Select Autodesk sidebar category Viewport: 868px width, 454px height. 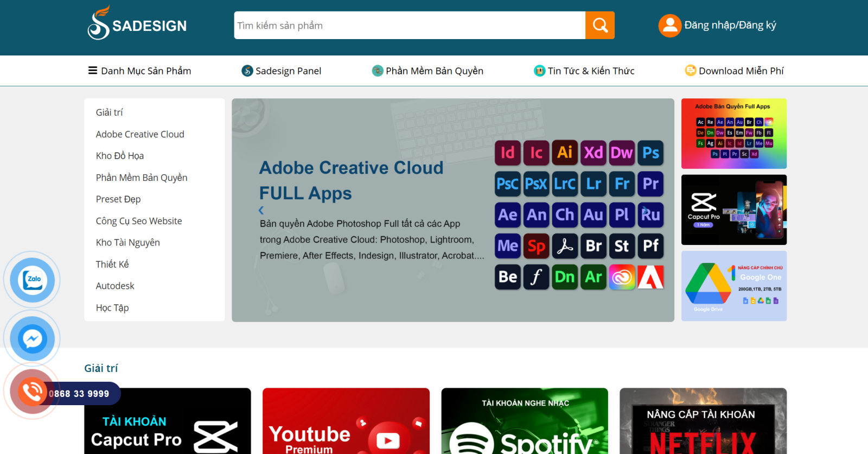tap(115, 286)
